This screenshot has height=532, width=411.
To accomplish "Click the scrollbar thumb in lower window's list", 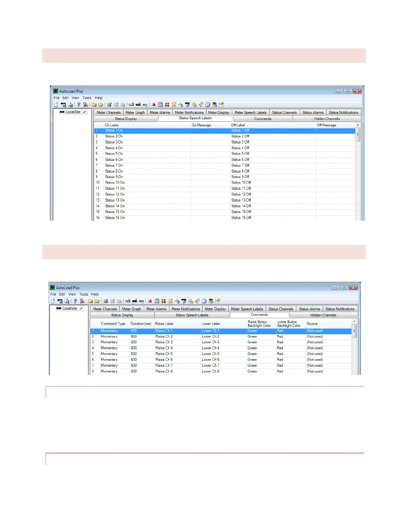I will pos(354,331).
